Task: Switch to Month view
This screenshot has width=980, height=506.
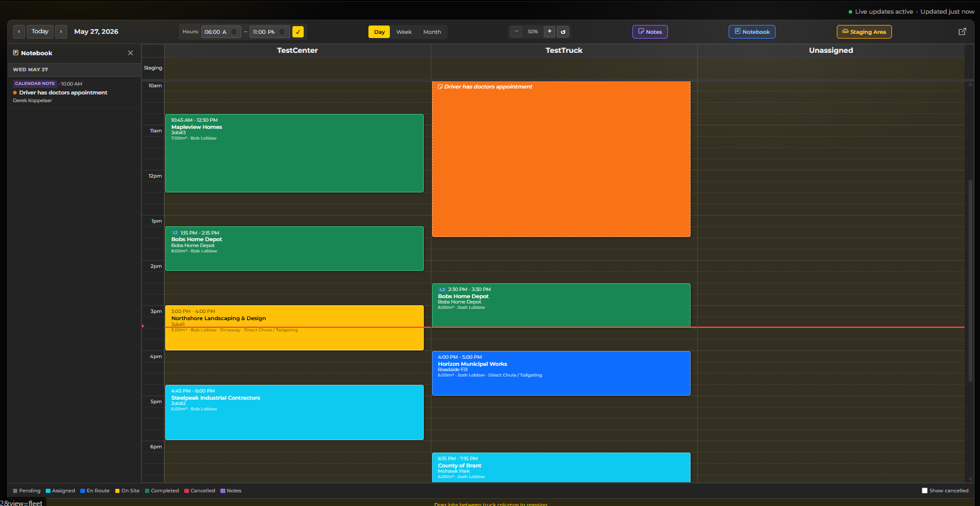Action: click(432, 32)
